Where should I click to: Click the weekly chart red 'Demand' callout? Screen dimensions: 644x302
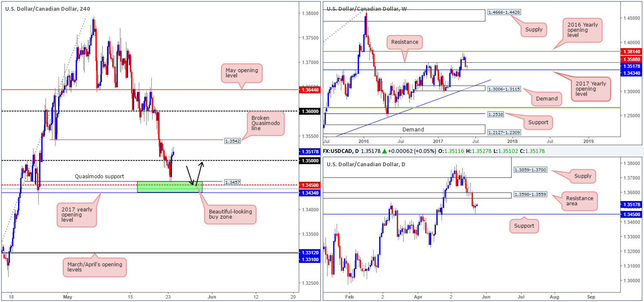tap(547, 99)
